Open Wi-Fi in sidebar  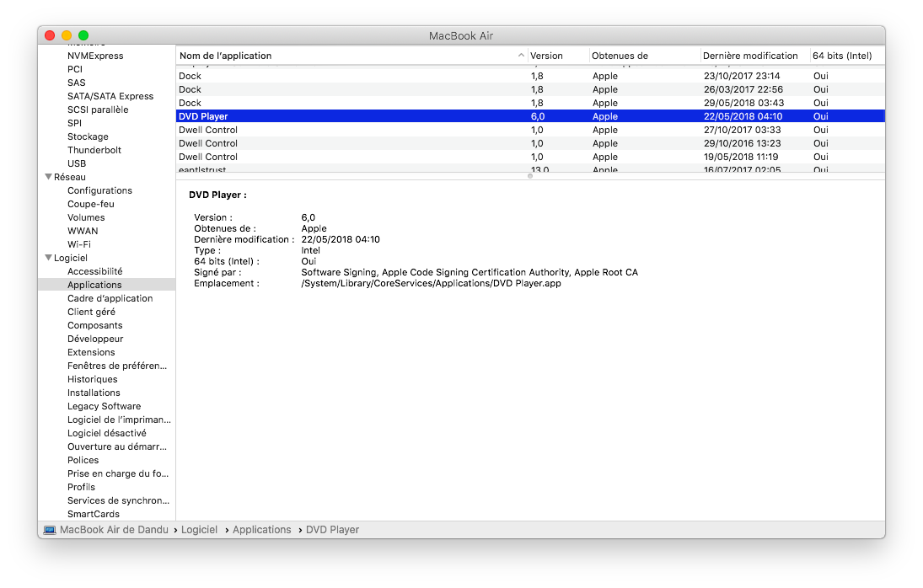[79, 244]
